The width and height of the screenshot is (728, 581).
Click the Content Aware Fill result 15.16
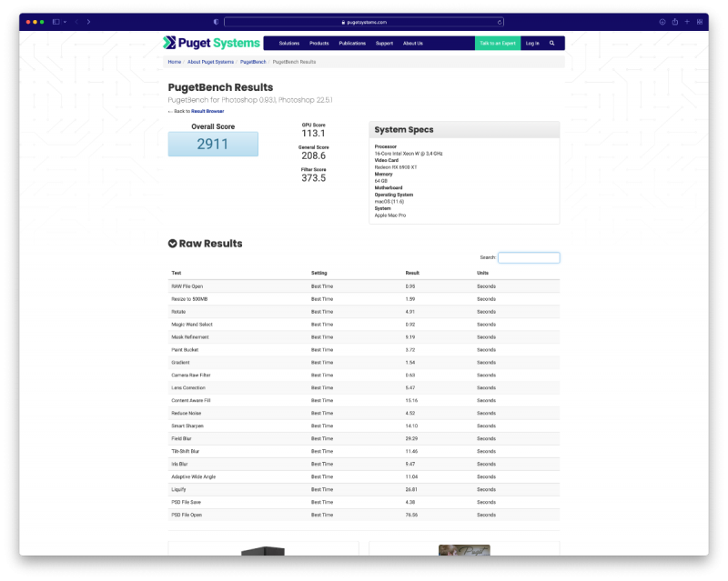pos(411,400)
